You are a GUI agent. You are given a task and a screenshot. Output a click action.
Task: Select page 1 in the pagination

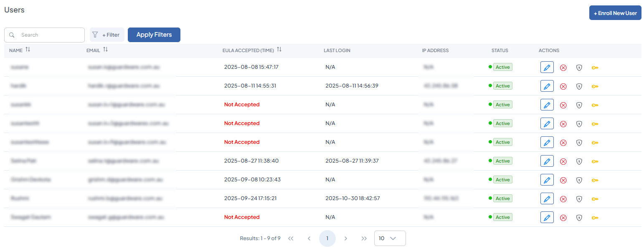327,238
